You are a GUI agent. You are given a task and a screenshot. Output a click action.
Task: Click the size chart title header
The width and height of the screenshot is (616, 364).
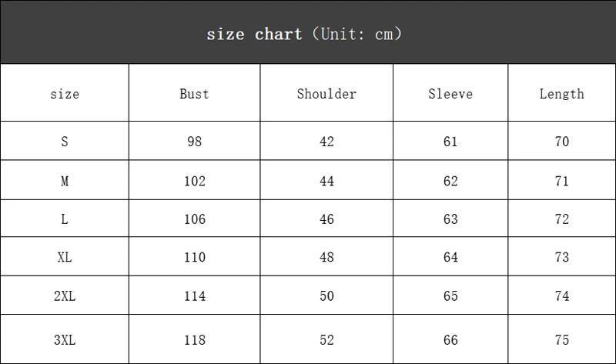click(x=304, y=34)
